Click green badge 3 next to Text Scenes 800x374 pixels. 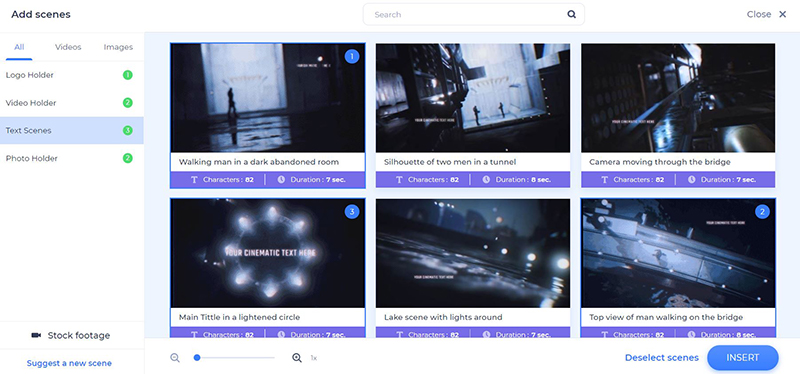(x=128, y=131)
